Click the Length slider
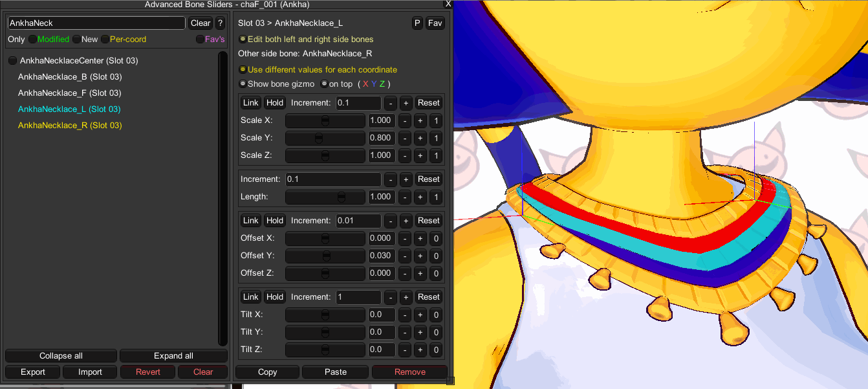The height and width of the screenshot is (389, 868). 325,197
